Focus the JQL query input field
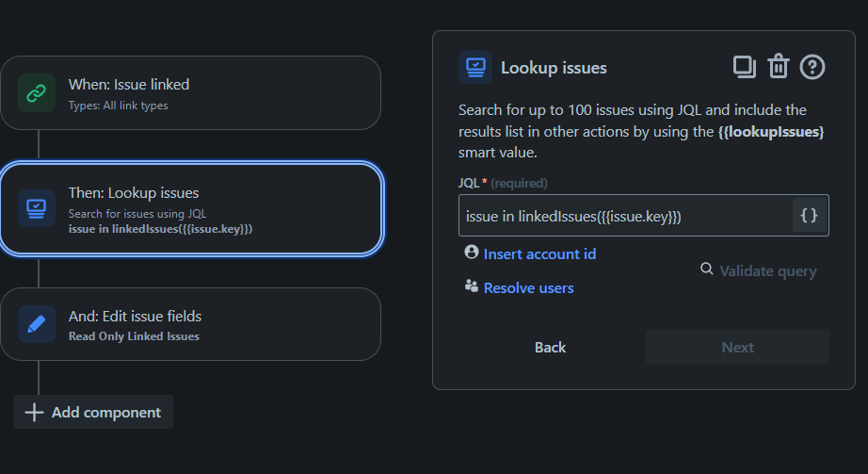The height and width of the screenshot is (474, 868). click(x=626, y=216)
